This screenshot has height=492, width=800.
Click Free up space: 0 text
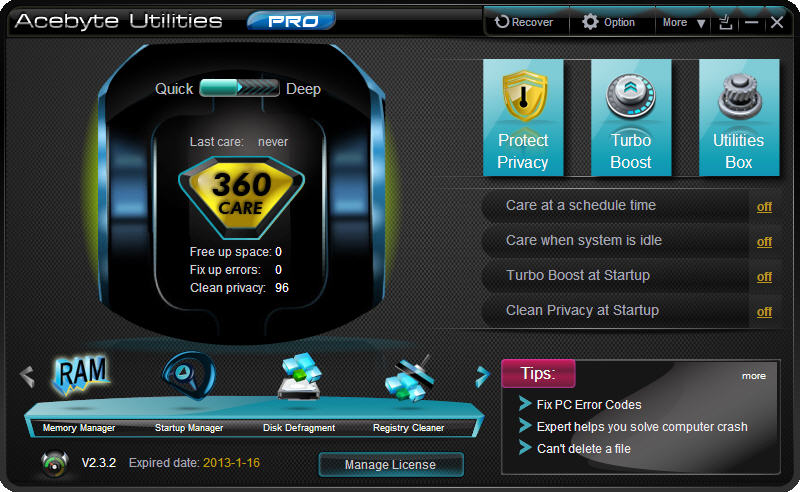click(x=236, y=252)
